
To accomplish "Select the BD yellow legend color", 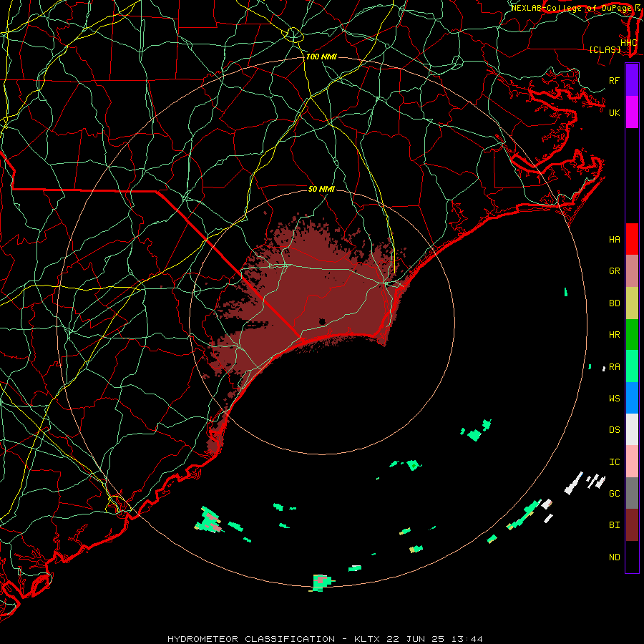I will pyautogui.click(x=632, y=303).
